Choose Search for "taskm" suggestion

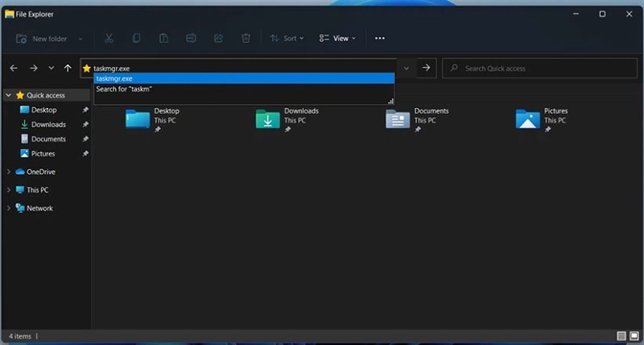244,89
